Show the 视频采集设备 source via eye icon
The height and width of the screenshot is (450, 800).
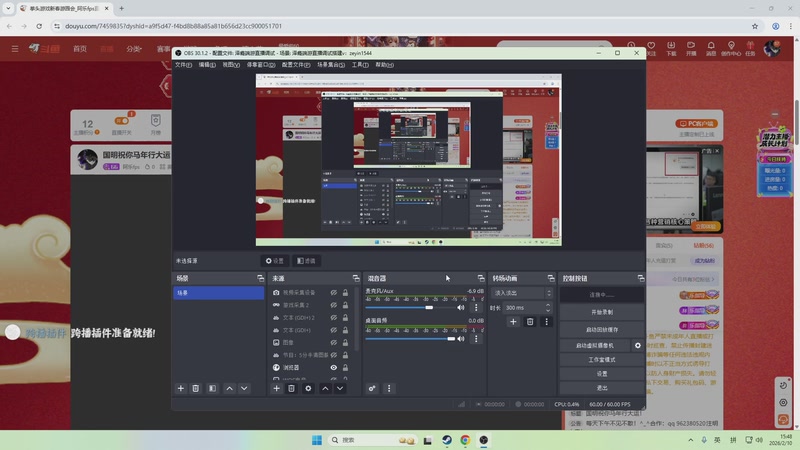[334, 293]
